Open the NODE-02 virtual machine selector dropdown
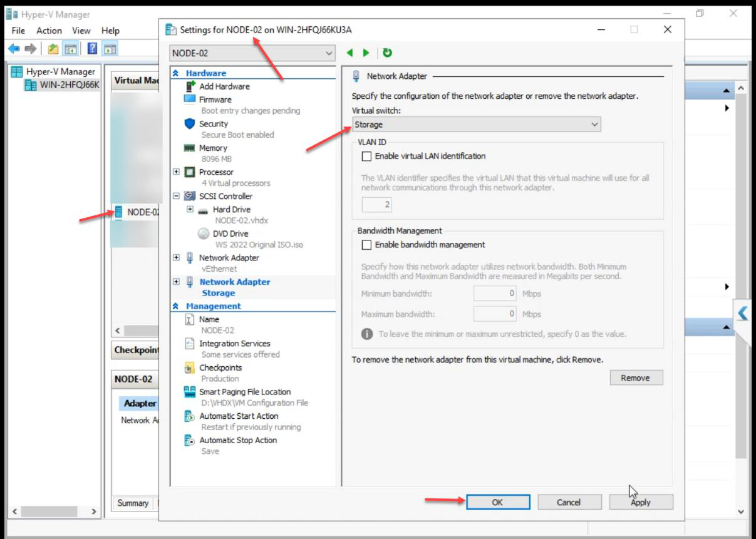Viewport: 756px width, 539px height. click(x=252, y=53)
